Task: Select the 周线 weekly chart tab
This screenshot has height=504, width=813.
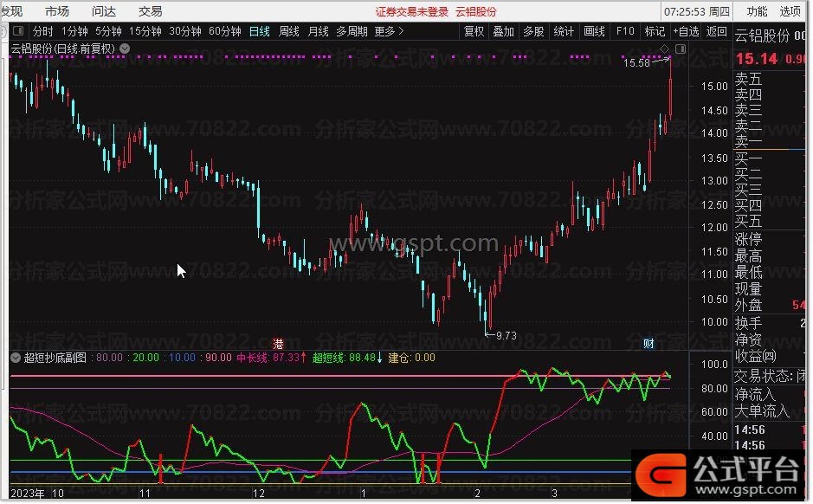Action: coord(289,32)
